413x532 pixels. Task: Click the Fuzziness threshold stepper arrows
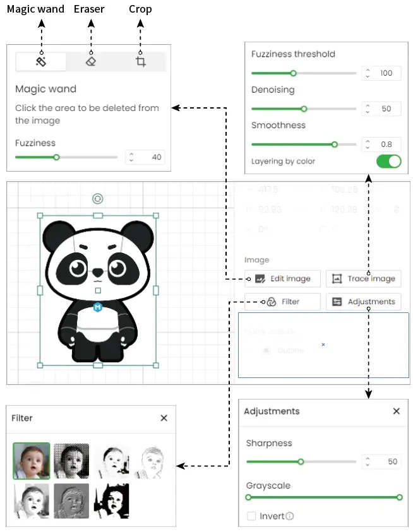pyautogui.click(x=368, y=73)
